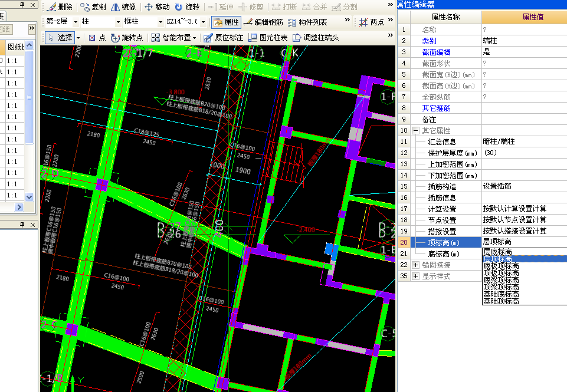567x392 pixels.
Task: Select the 点 point placement tool
Action: click(x=97, y=38)
